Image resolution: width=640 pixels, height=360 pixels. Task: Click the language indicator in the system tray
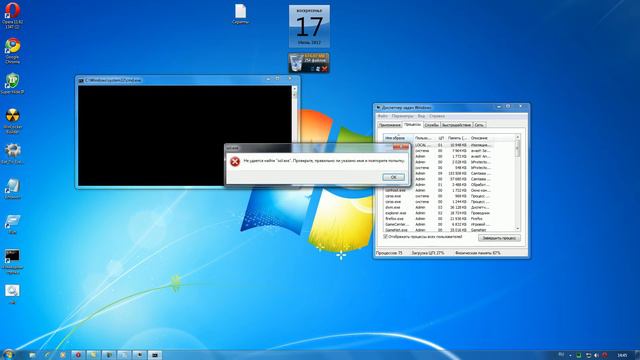coord(561,355)
